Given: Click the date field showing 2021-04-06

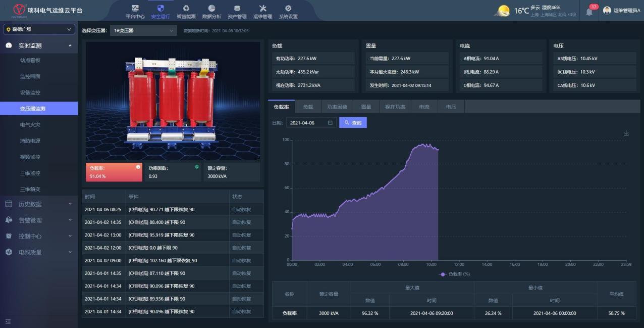Looking at the screenshot, I should pos(310,123).
